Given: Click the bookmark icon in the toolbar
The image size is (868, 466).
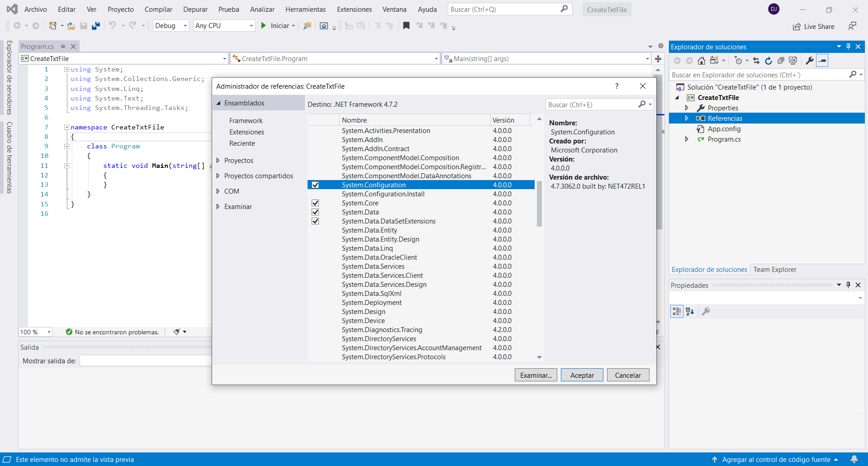Looking at the screenshot, I should [x=406, y=26].
